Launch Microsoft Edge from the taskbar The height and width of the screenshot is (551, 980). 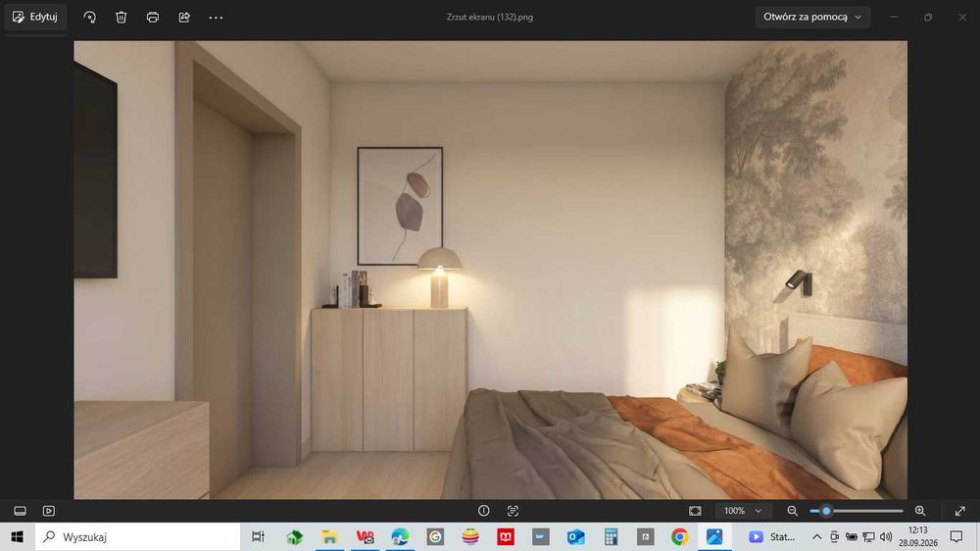pyautogui.click(x=400, y=536)
